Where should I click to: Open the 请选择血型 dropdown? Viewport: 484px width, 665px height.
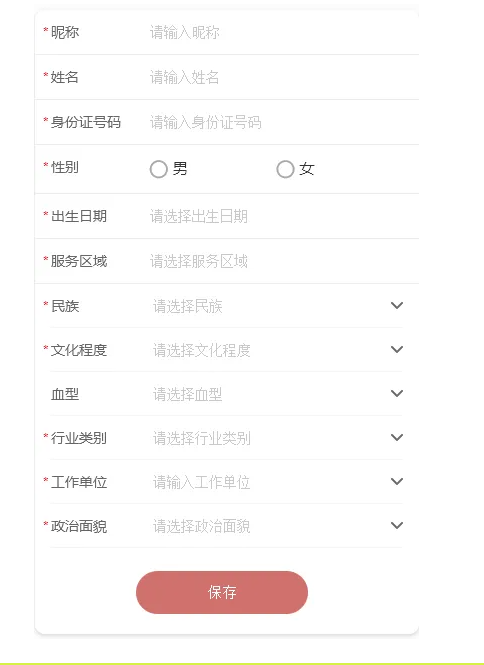pyautogui.click(x=269, y=394)
